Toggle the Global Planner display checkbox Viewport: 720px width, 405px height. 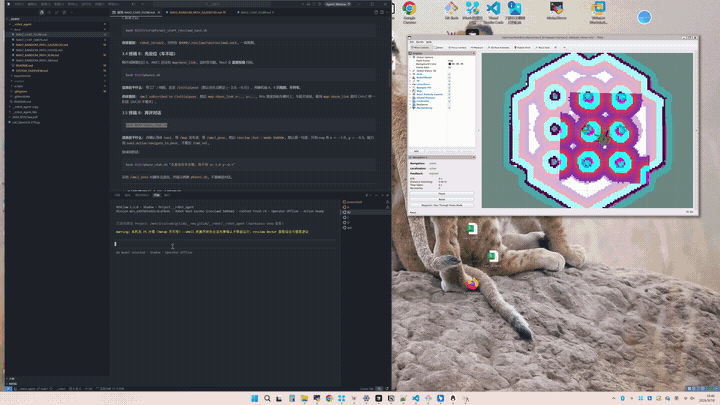click(x=450, y=98)
